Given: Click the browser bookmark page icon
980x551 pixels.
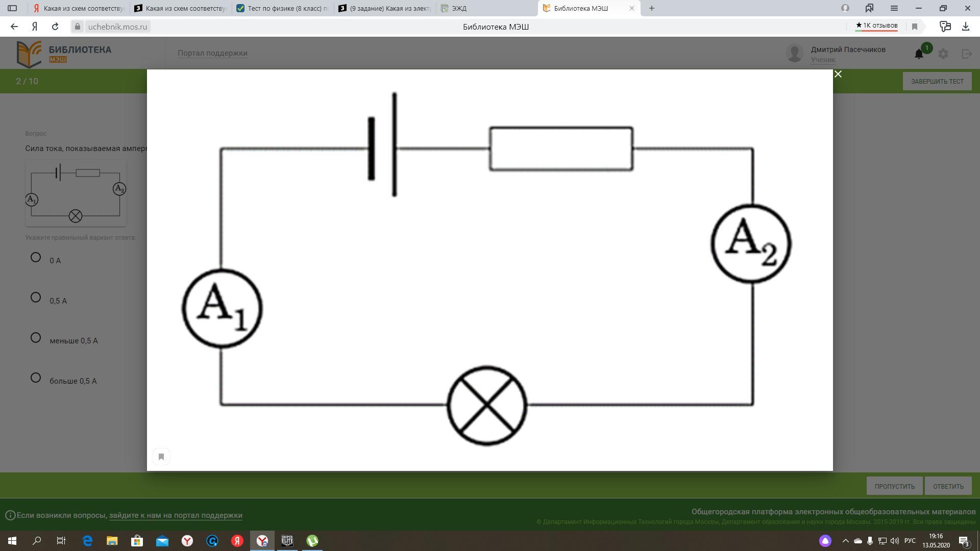Looking at the screenshot, I should (915, 27).
